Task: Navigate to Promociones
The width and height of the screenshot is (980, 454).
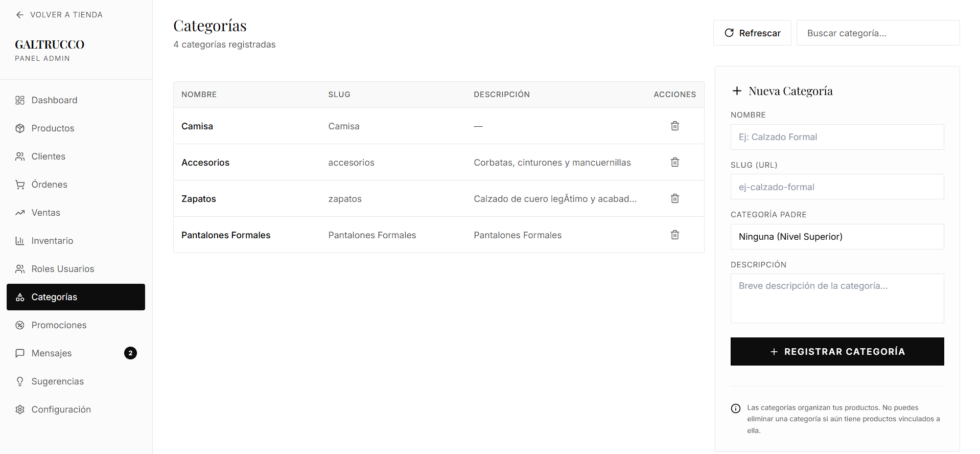Action: (59, 325)
